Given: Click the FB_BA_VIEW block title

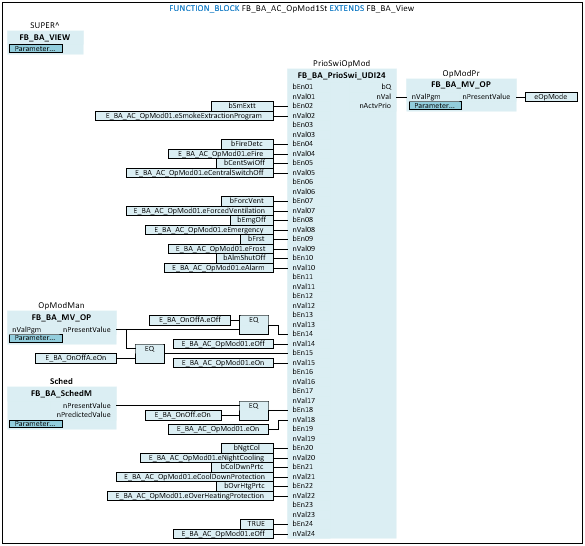Looking at the screenshot, I should pyautogui.click(x=45, y=37).
